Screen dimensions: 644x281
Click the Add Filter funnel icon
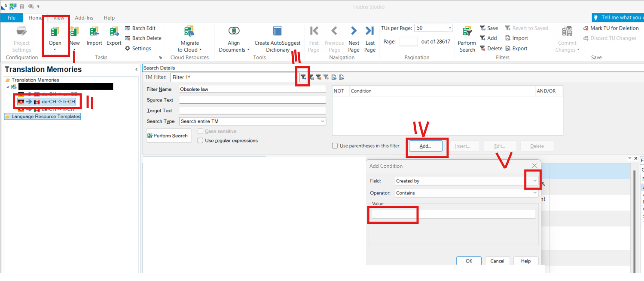tap(303, 77)
